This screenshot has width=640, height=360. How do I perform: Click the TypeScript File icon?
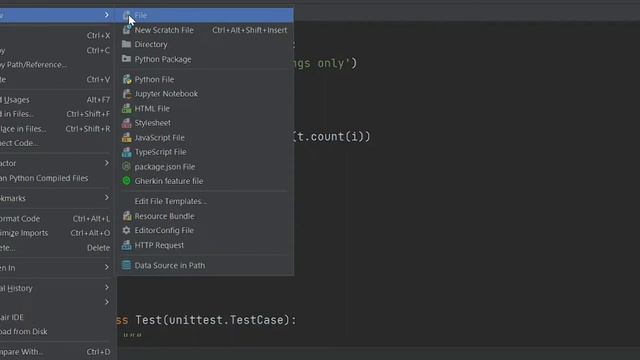pyautogui.click(x=127, y=152)
